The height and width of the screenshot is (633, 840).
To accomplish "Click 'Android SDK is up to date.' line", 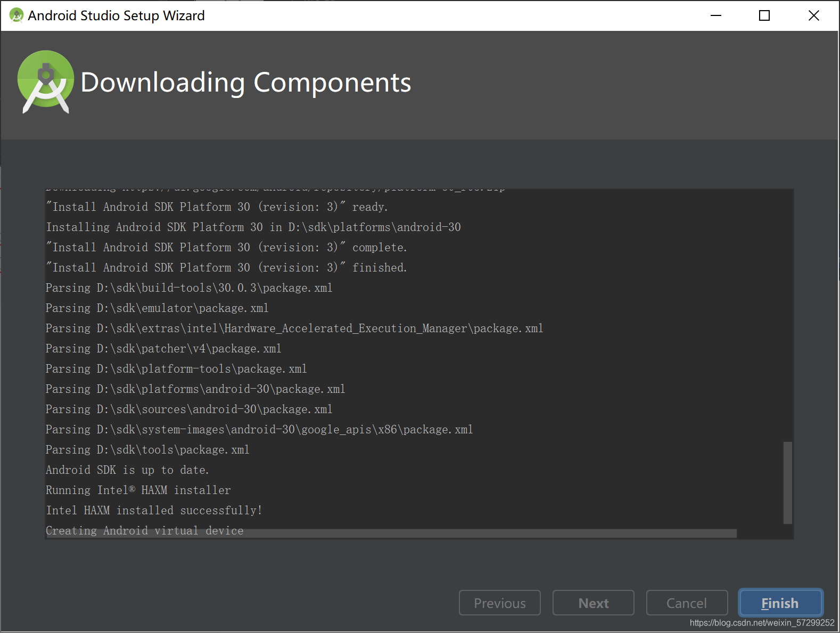I will coord(127,470).
